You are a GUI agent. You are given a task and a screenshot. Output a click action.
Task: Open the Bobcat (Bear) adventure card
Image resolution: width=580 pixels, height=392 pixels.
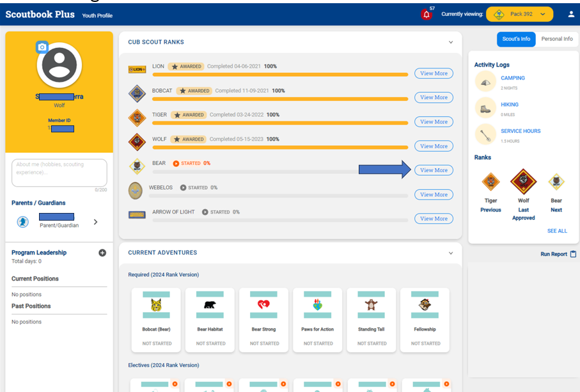[156, 320]
